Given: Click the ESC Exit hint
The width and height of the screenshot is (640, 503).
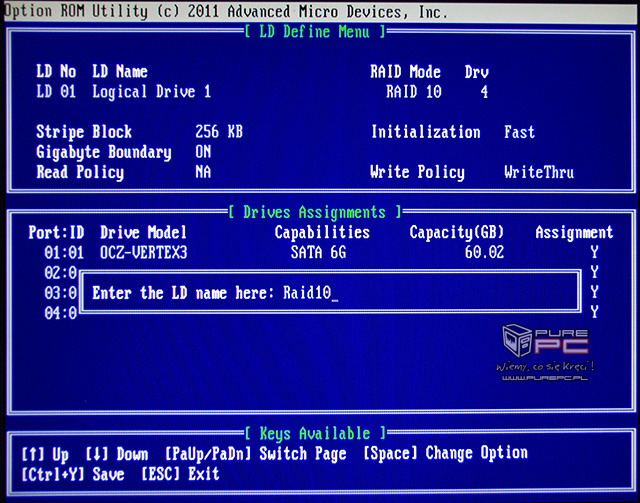Looking at the screenshot, I should click(x=180, y=474).
